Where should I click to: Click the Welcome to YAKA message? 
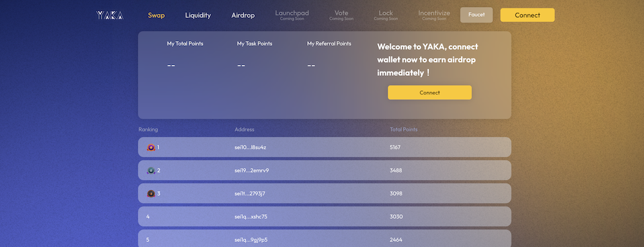(x=428, y=60)
